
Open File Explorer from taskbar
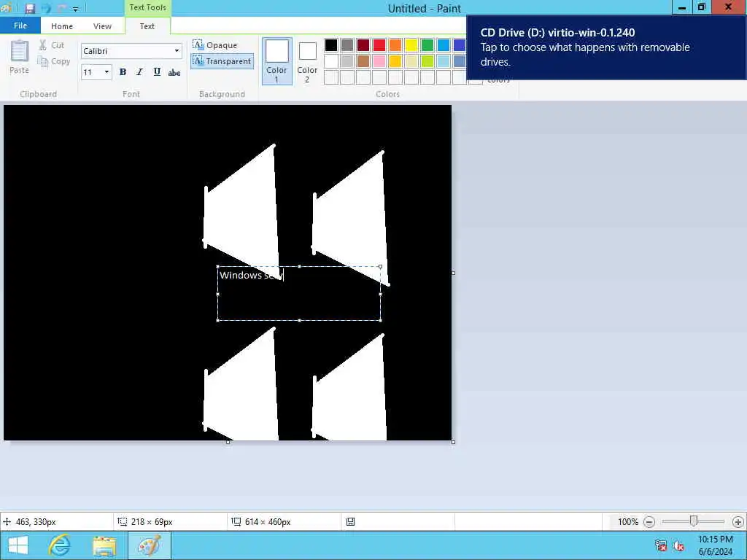(104, 545)
